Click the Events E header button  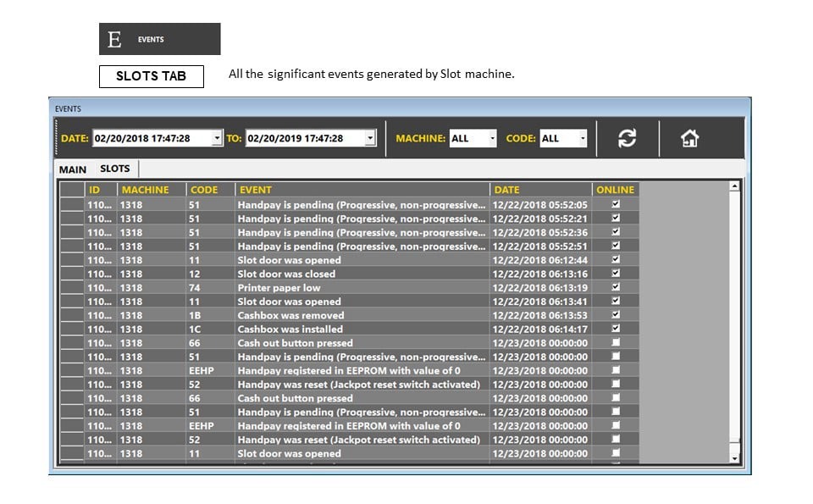tap(160, 39)
